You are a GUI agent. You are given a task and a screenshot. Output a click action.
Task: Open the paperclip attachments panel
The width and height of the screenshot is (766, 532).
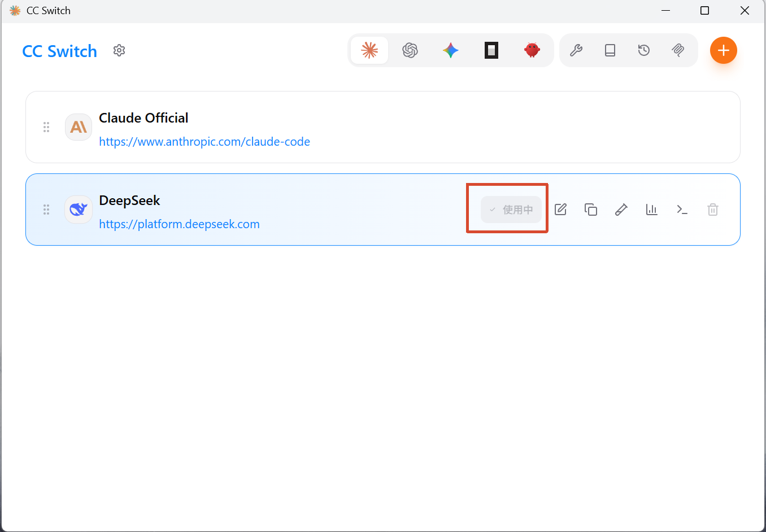pos(678,50)
